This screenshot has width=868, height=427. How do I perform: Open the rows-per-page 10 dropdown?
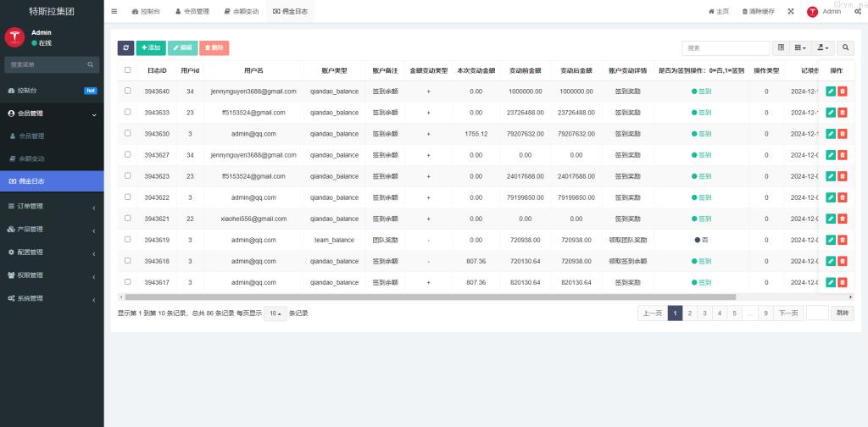pos(275,313)
